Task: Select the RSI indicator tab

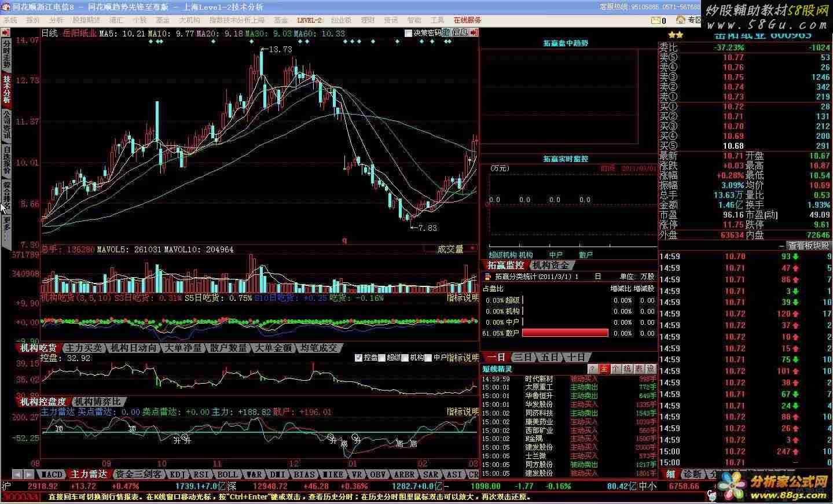Action: pos(200,474)
